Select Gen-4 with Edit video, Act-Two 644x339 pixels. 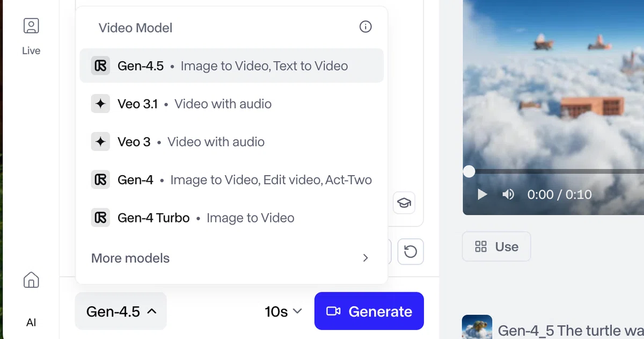(x=232, y=180)
